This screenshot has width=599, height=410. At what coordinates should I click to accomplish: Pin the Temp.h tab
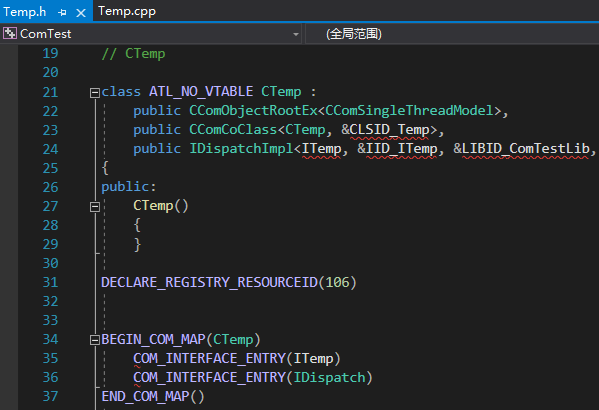[x=62, y=13]
